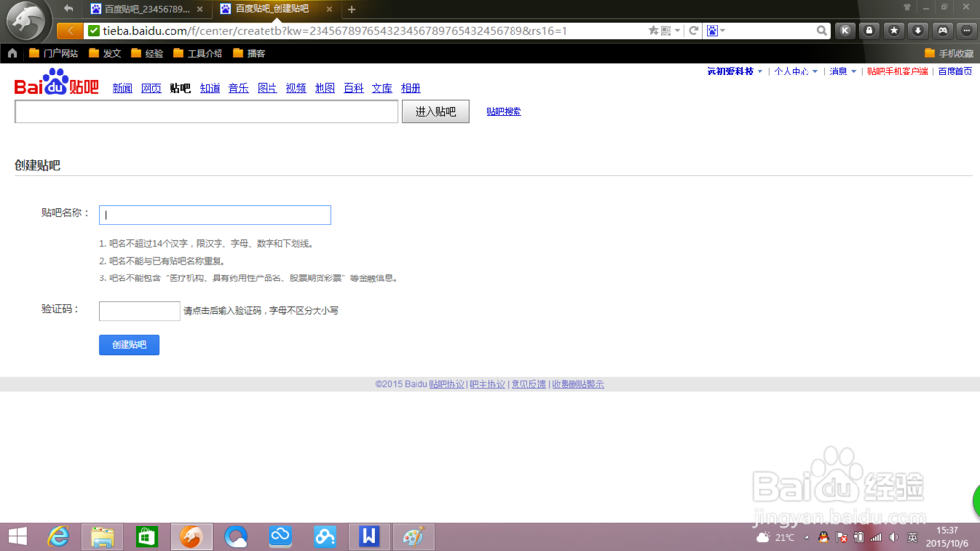Viewport: 980px width, 551px height.
Task: Show hidden tray icons arrow
Action: point(807,537)
